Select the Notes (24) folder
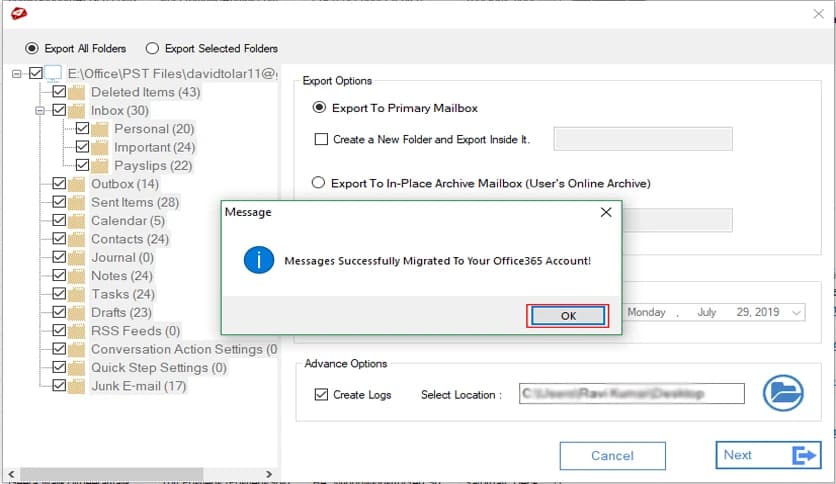This screenshot has height=484, width=836. point(122,276)
